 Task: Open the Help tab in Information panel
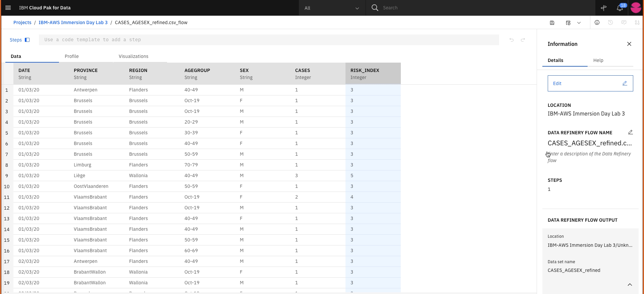click(x=598, y=60)
